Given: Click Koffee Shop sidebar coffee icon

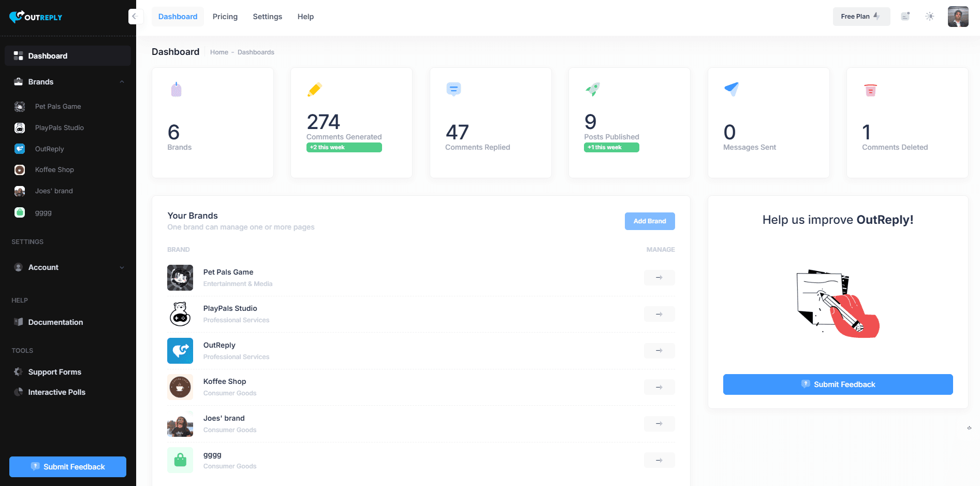Looking at the screenshot, I should click(20, 170).
